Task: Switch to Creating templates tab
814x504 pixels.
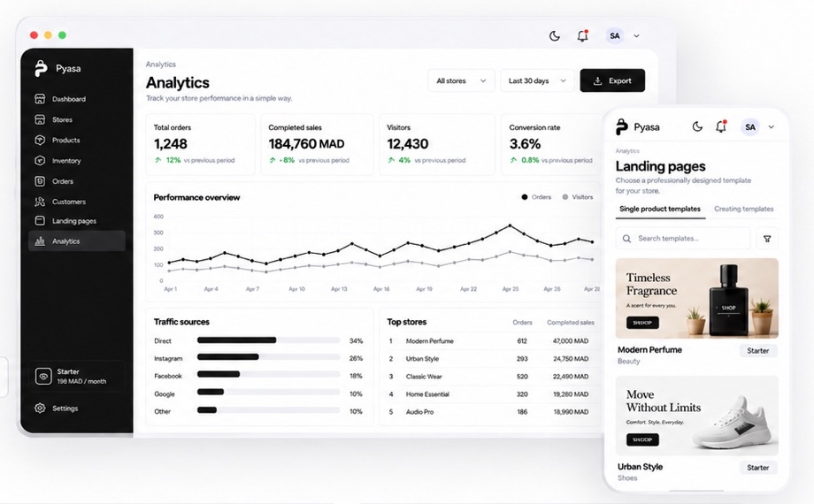Action: (x=743, y=209)
